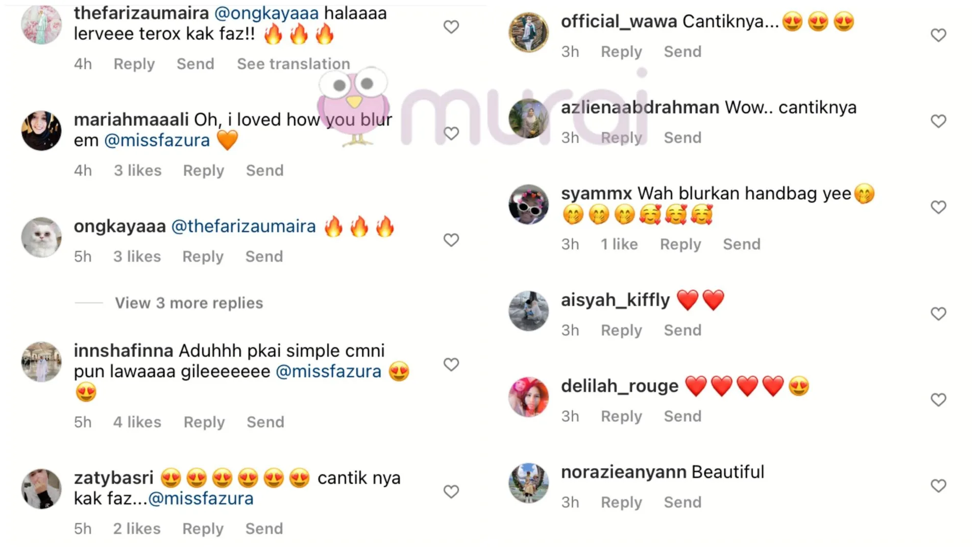
Task: Open @thefarizaumaira mention in ongkayaaa's comment
Action: (243, 227)
